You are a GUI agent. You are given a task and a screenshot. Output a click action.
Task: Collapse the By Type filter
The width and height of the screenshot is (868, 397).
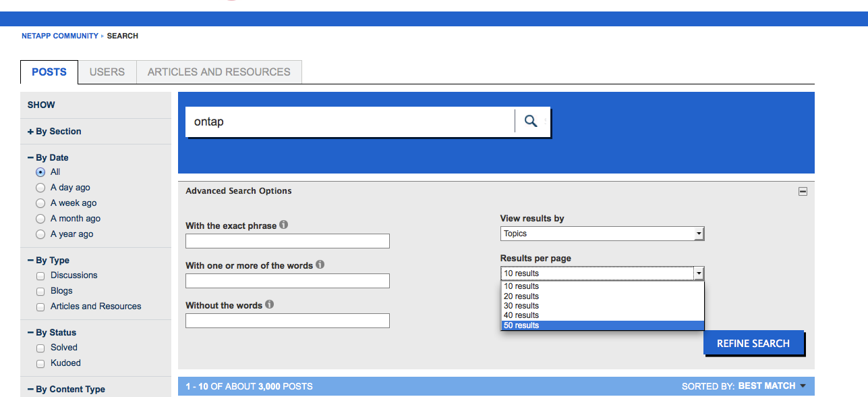click(x=49, y=260)
